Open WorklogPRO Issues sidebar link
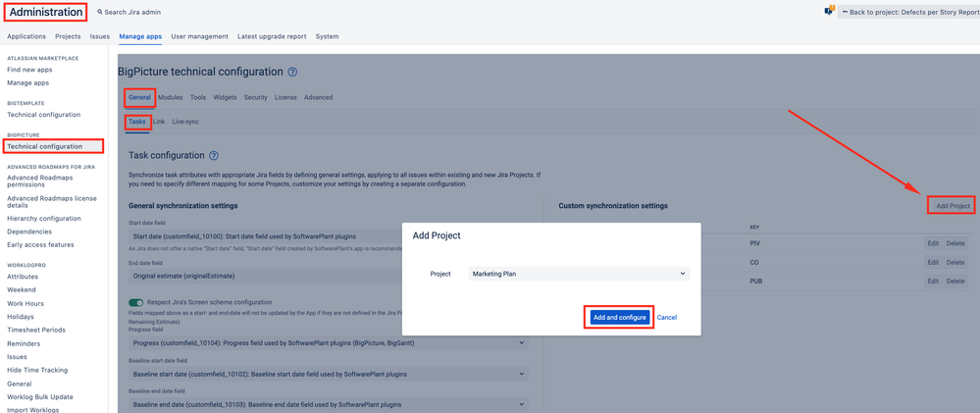Viewport: 980px width, 413px height. click(x=17, y=357)
